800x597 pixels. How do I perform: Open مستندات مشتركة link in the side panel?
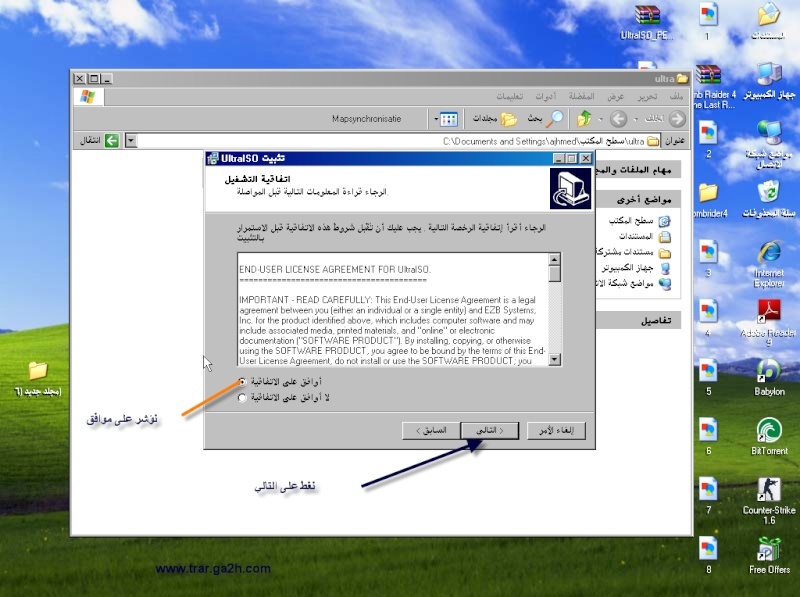coord(633,252)
